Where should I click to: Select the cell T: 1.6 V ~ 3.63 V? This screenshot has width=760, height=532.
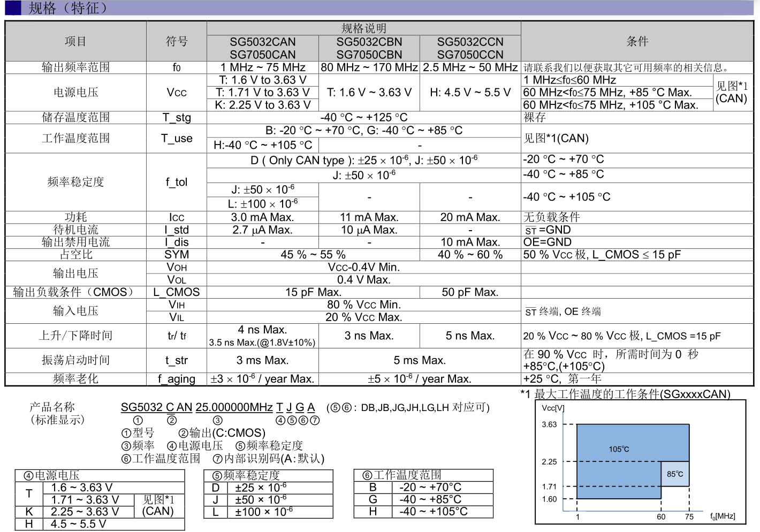[369, 92]
